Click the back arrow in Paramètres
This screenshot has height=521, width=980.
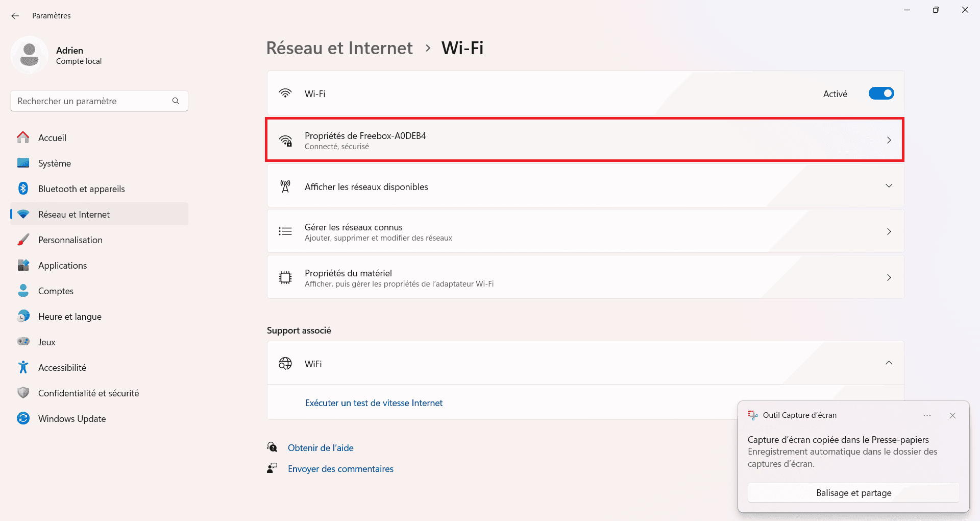click(15, 16)
